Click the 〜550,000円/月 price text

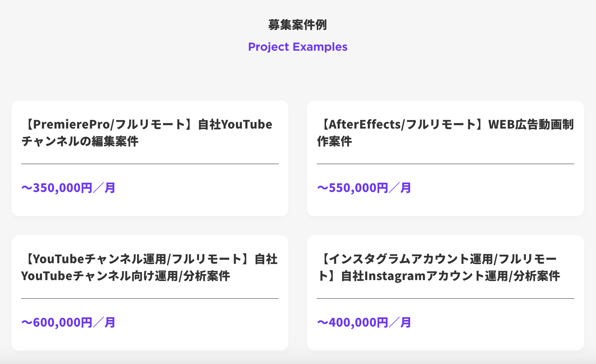click(x=364, y=188)
